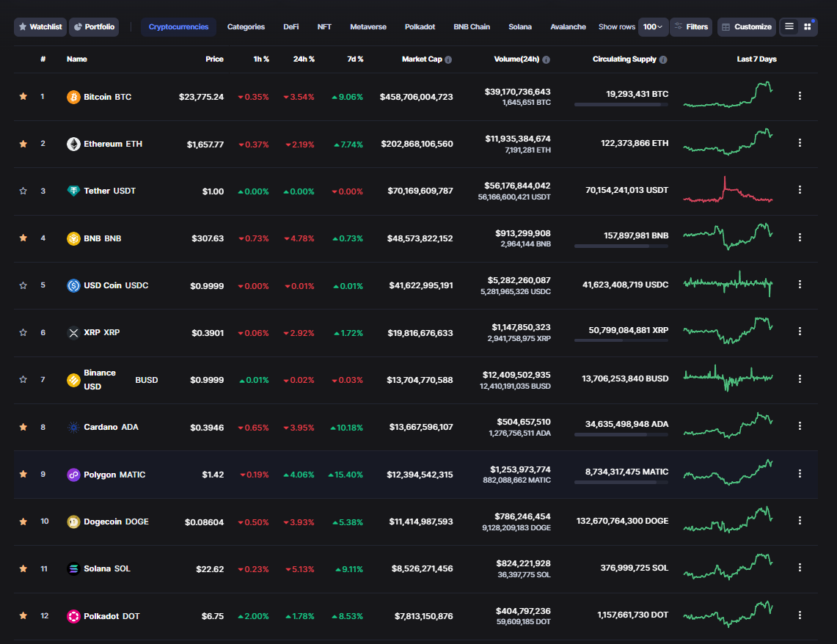Open the Polkadot tab in filter bar
The width and height of the screenshot is (837, 644).
click(420, 26)
